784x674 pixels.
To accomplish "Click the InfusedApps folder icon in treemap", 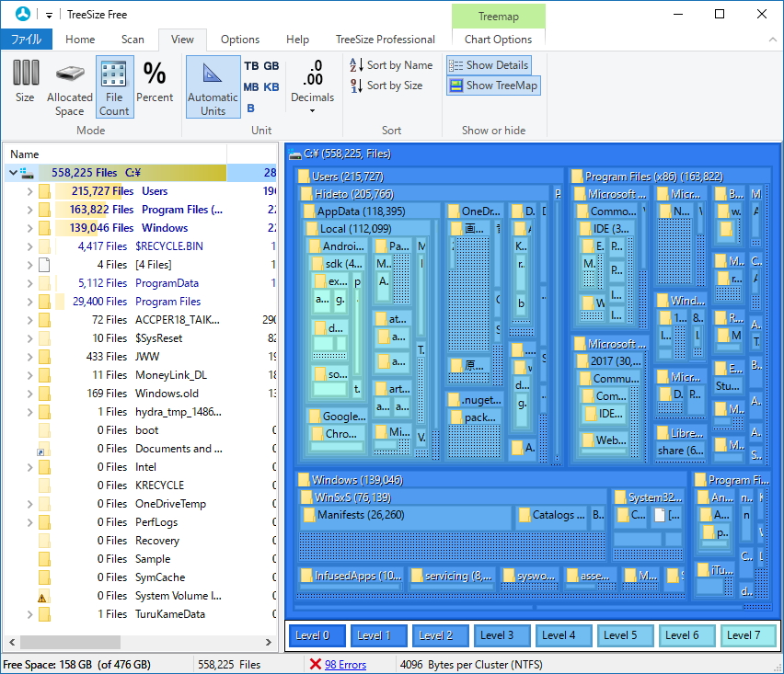I will (306, 577).
